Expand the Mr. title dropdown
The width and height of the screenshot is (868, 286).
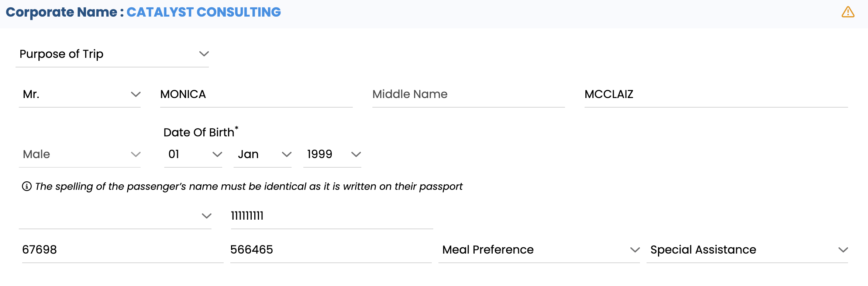click(x=80, y=94)
